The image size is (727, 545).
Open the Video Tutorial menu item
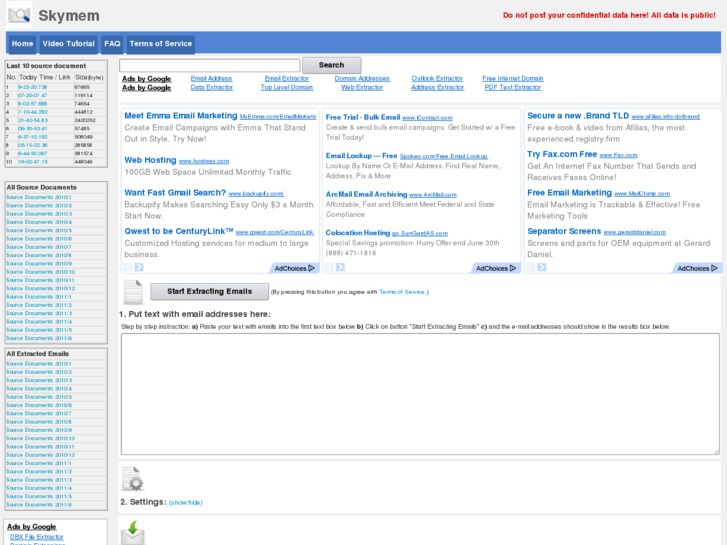(69, 44)
